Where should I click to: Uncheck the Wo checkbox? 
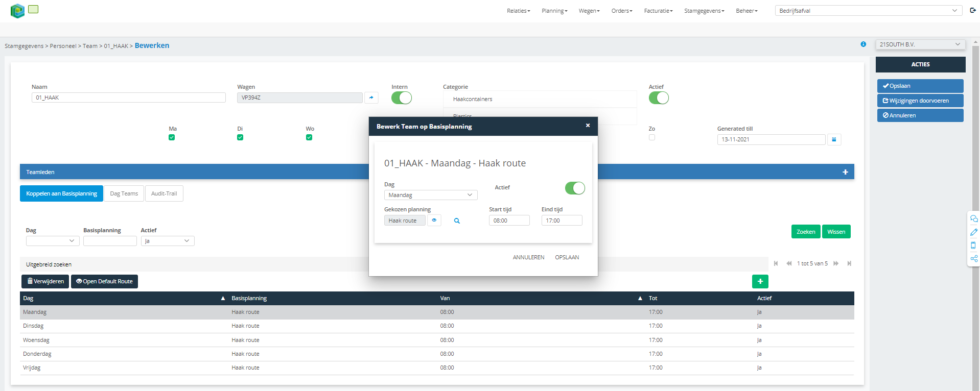pyautogui.click(x=309, y=137)
